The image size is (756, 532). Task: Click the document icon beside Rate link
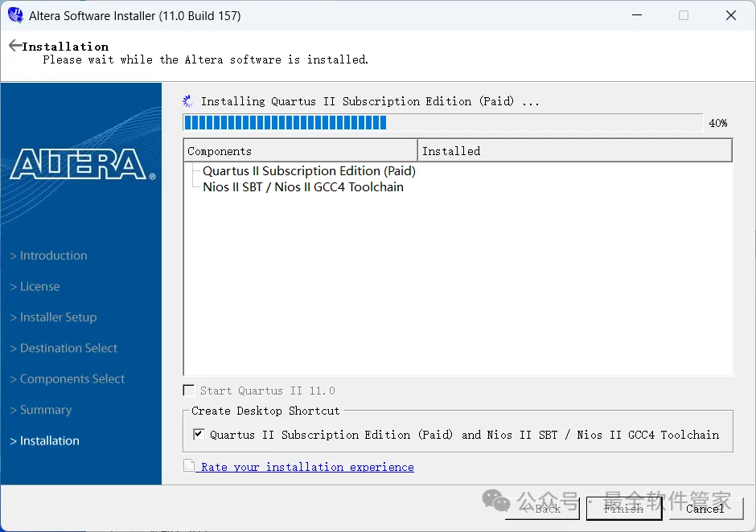189,466
